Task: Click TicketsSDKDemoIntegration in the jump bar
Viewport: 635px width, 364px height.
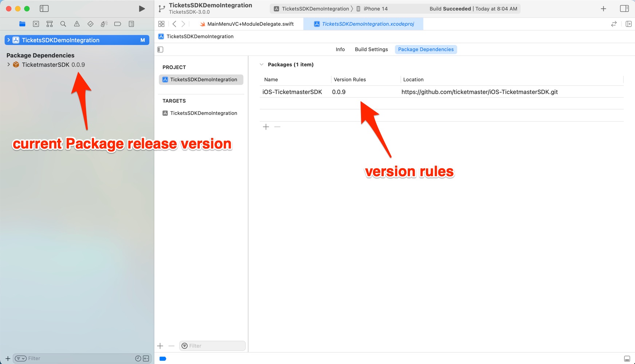Action: click(196, 36)
